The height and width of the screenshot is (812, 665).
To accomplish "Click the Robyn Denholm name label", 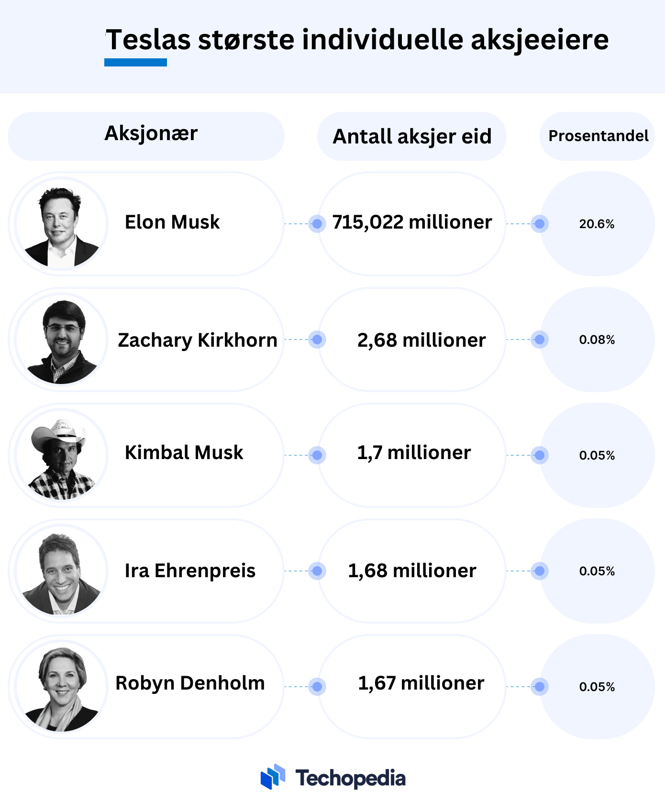I will click(x=190, y=683).
